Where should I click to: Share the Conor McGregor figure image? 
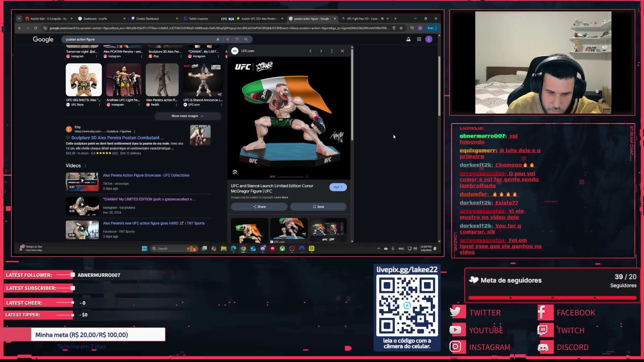pos(259,207)
